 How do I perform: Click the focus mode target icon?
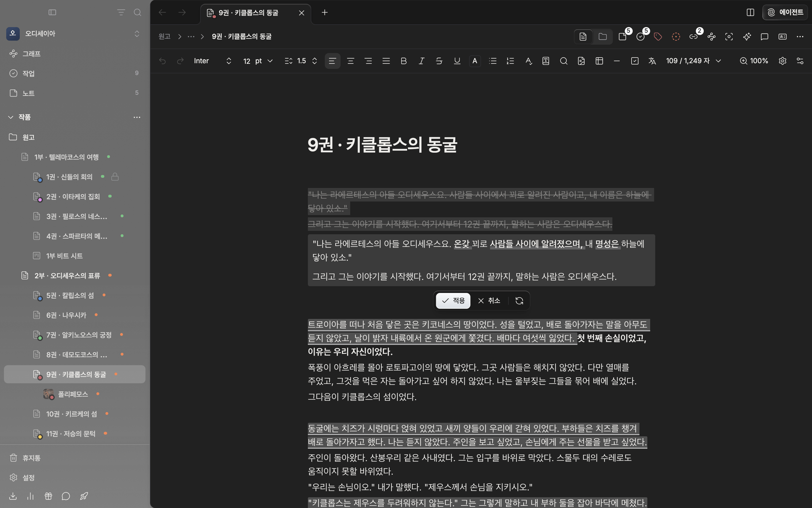[729, 37]
